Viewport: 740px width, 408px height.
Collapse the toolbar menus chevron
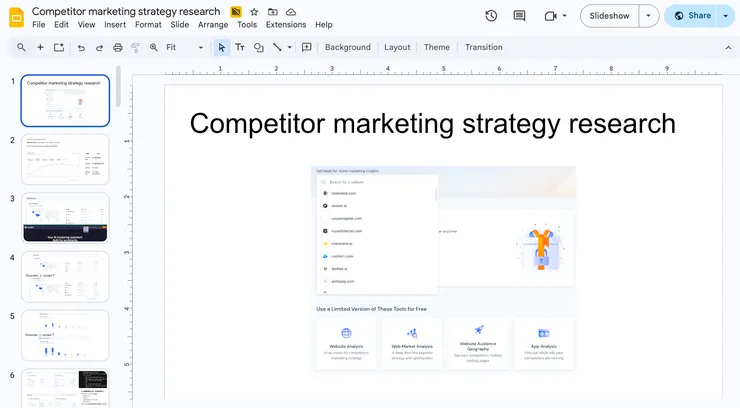[728, 48]
